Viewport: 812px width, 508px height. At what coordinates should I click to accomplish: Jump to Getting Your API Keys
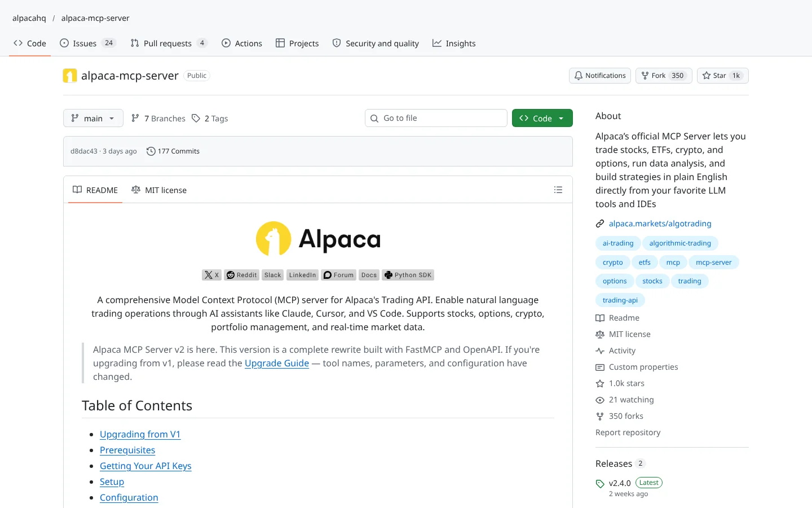pyautogui.click(x=145, y=466)
